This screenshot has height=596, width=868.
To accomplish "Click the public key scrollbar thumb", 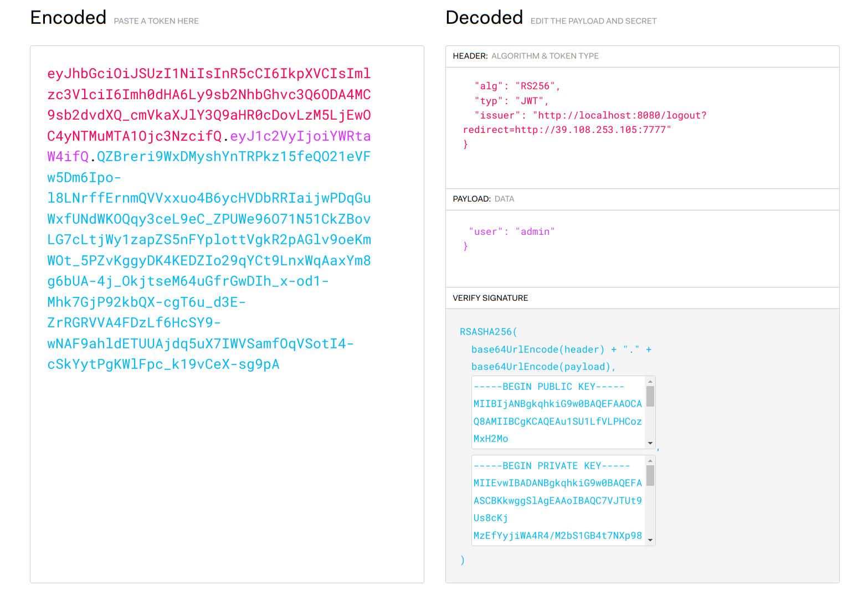I will point(650,396).
